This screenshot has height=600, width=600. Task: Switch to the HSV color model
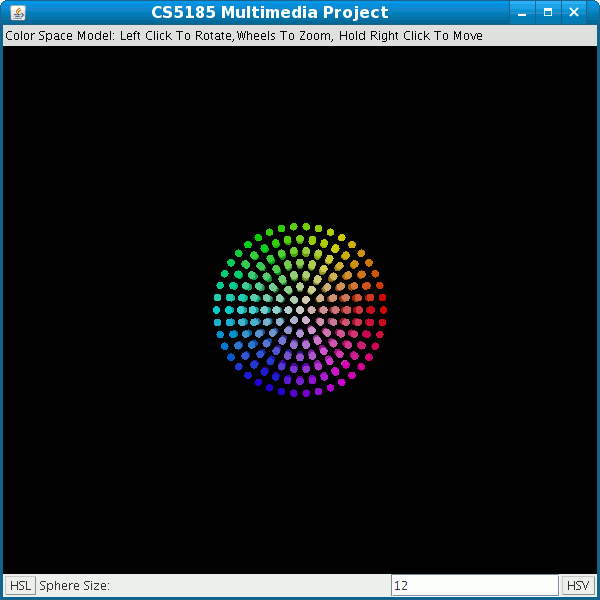tap(577, 585)
